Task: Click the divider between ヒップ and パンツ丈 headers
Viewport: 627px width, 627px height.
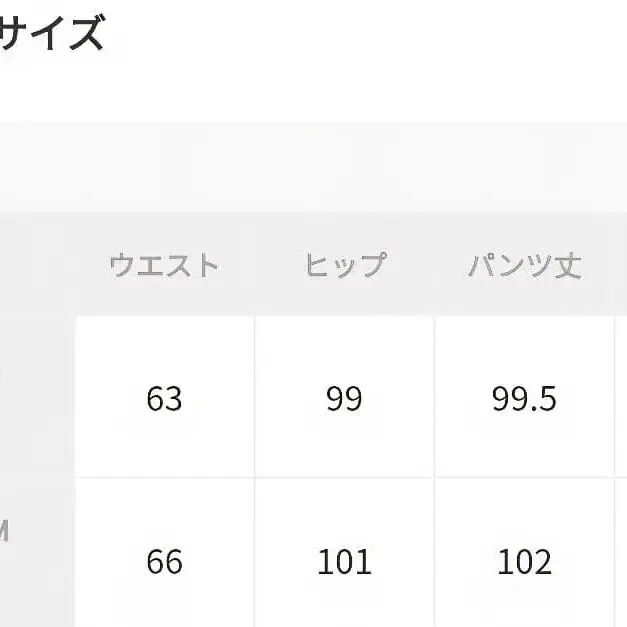Action: (435, 266)
